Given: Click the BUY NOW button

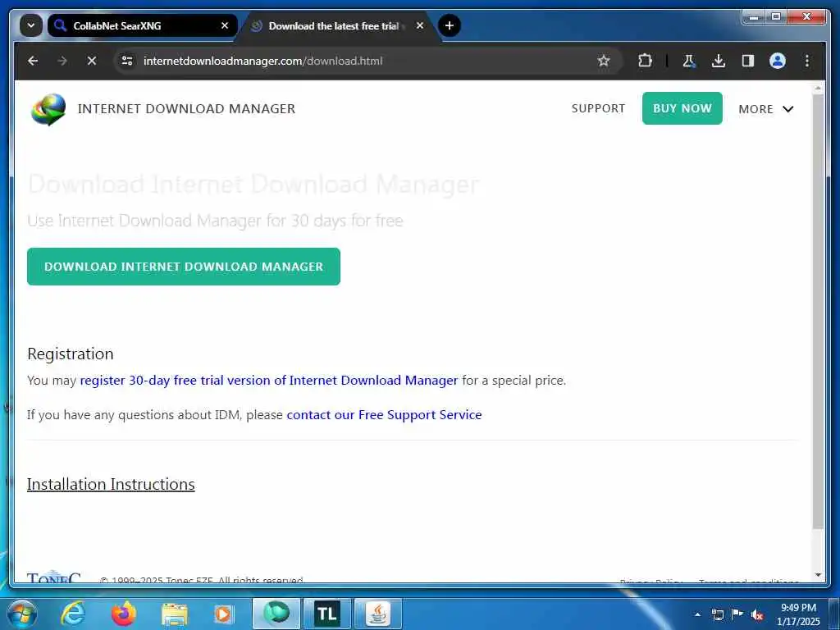Looking at the screenshot, I should click(682, 108).
